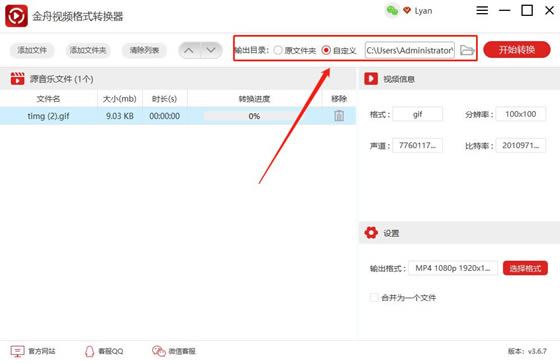The height and width of the screenshot is (363, 560).
Task: Select the 原文件夹 output radio button
Action: point(278,50)
